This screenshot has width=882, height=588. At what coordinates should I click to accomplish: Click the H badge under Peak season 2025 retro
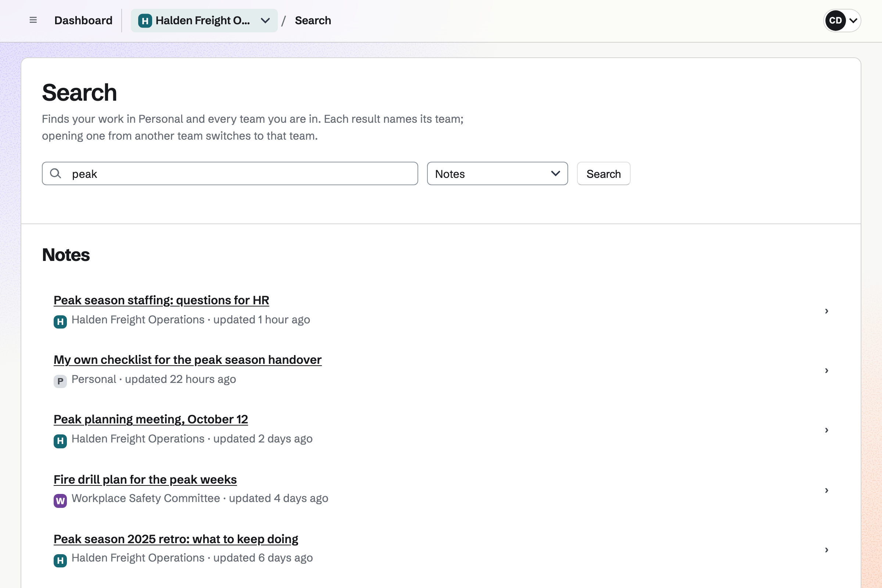(60, 560)
